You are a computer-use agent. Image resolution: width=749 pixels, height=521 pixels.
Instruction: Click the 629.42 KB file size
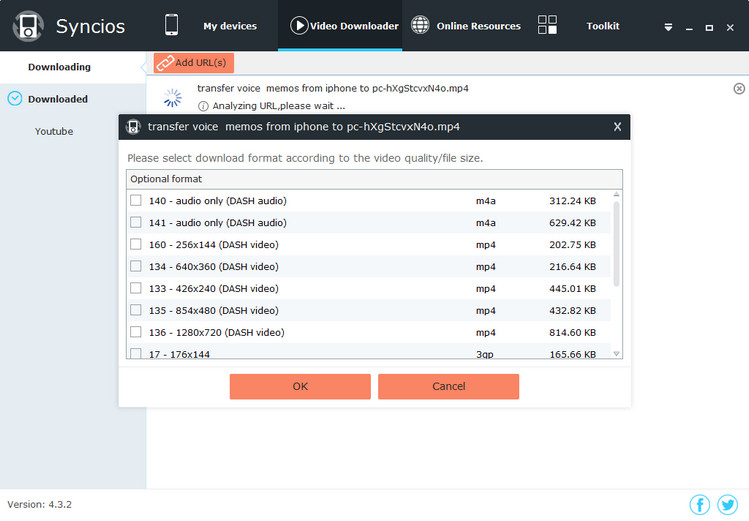click(572, 223)
